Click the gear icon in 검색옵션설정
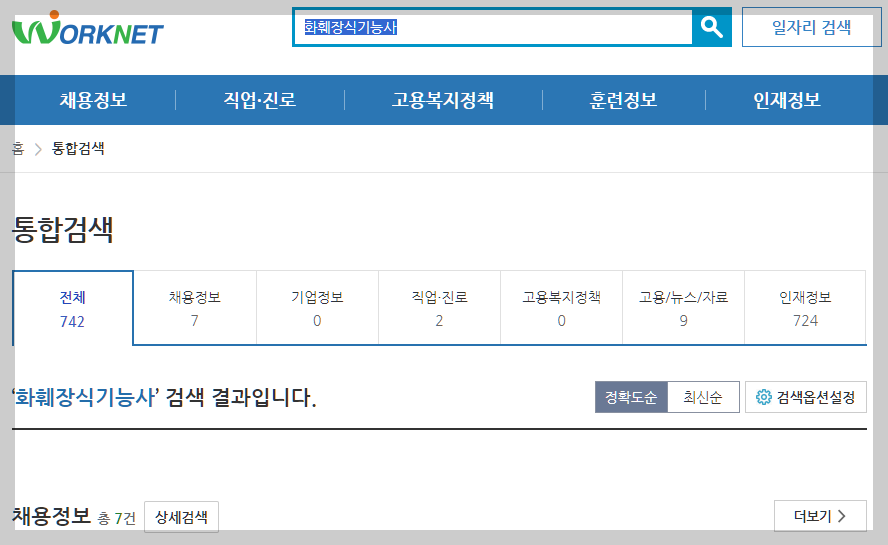Image resolution: width=888 pixels, height=545 pixels. (x=763, y=397)
